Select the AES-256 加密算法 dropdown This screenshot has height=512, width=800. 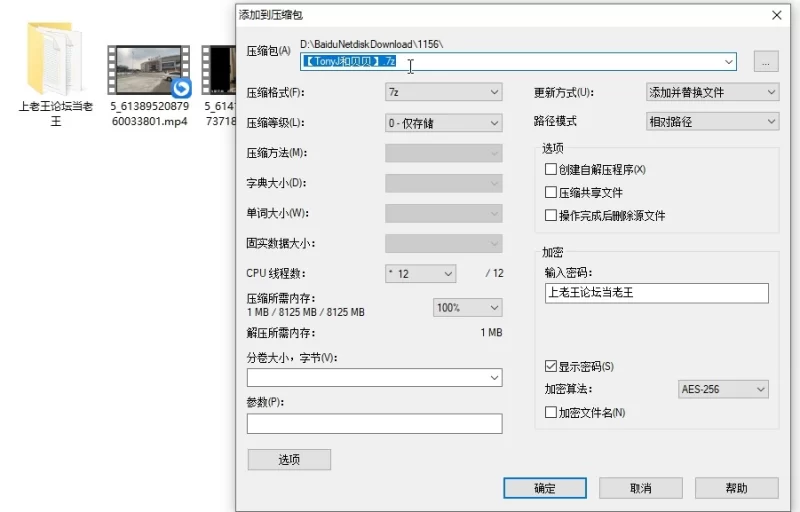click(x=722, y=389)
